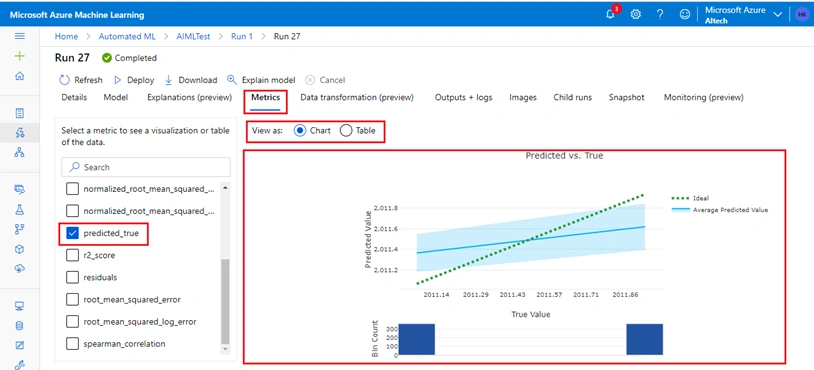Open Explanations (preview) tab

tap(189, 97)
